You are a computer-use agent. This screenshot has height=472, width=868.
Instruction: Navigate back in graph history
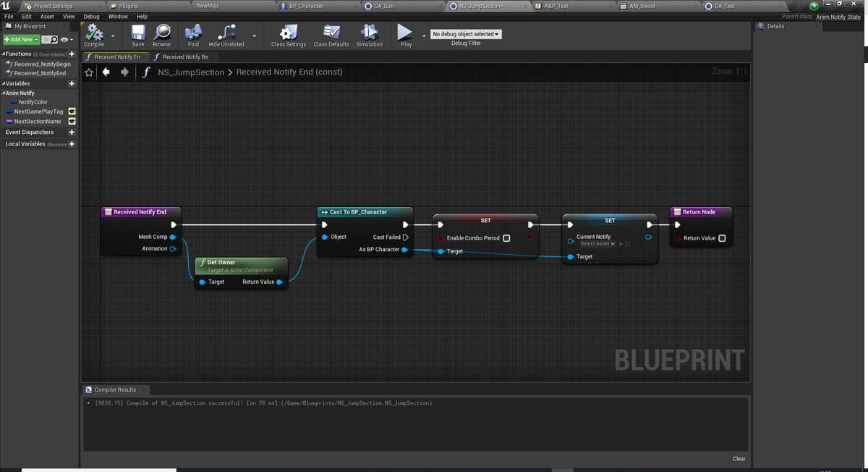(106, 72)
